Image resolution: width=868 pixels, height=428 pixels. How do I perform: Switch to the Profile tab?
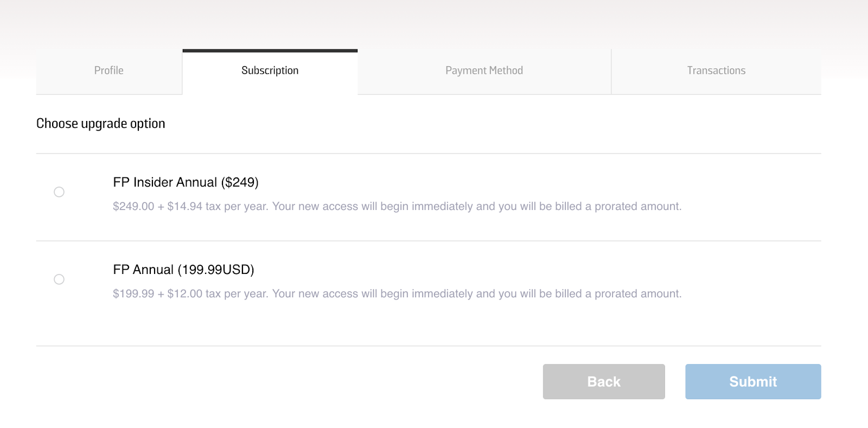[109, 71]
